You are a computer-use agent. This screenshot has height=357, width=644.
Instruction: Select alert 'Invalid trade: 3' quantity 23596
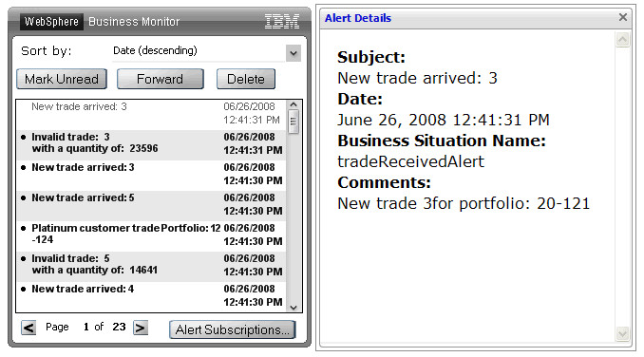click(x=151, y=145)
